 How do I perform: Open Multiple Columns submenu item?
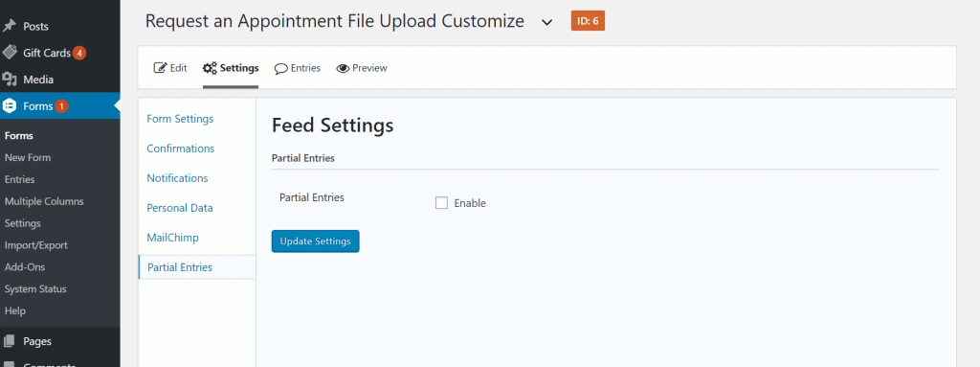[44, 201]
